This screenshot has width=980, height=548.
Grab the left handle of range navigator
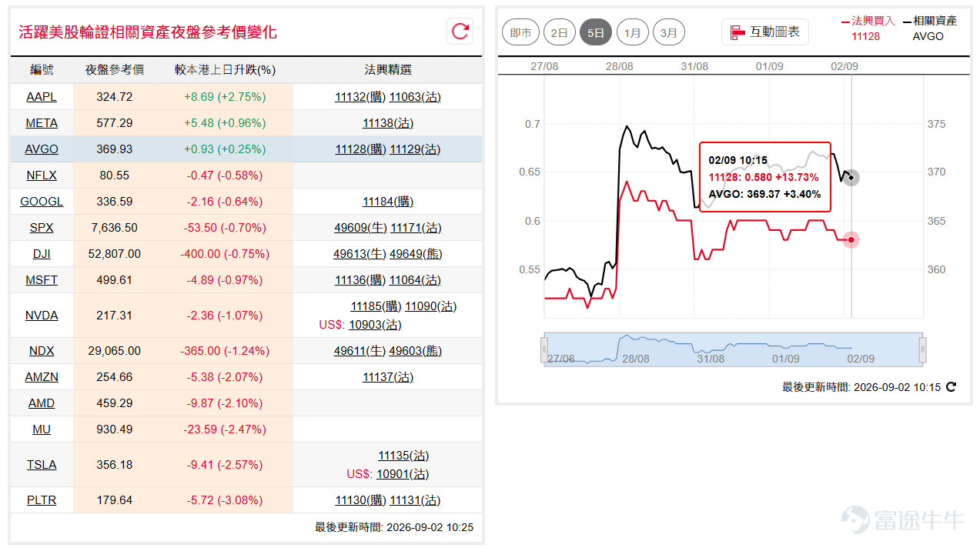pos(544,349)
